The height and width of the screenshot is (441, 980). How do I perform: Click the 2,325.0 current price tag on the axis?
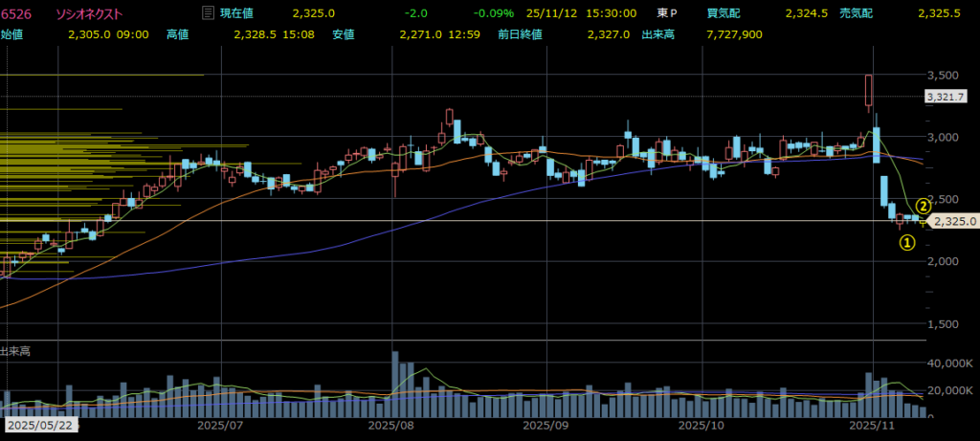click(x=953, y=221)
